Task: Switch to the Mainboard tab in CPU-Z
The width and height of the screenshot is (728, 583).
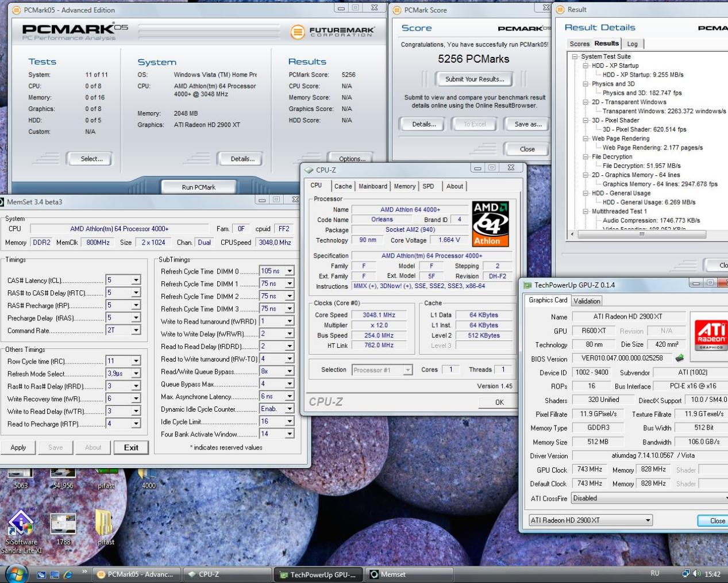Action: pos(373,186)
